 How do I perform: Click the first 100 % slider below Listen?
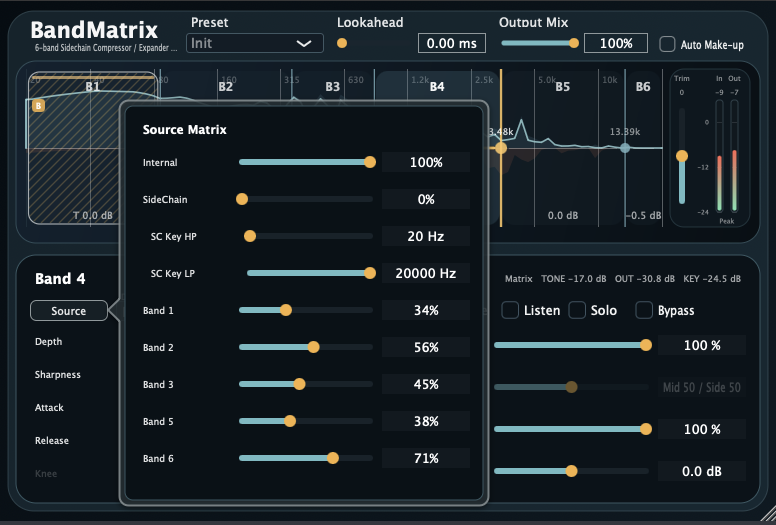pos(573,345)
